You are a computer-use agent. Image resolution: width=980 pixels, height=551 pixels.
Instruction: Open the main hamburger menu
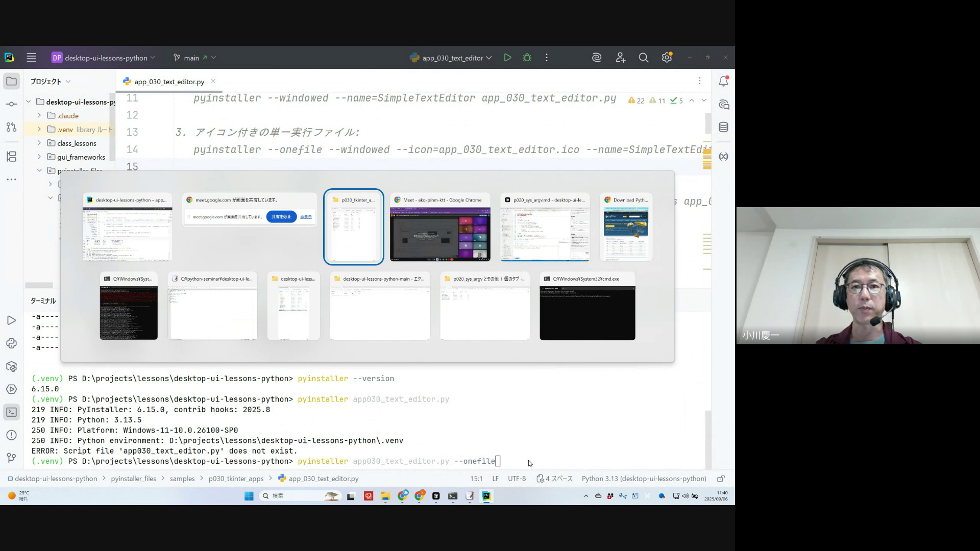(31, 58)
